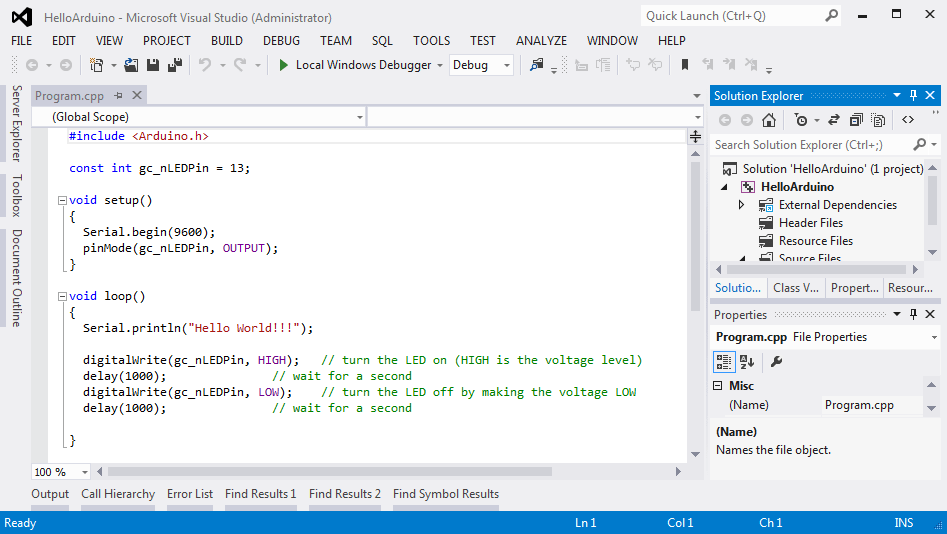Viewport: 947px width, 534px height.
Task: Open the 100 % zoom dropdown
Action: pos(85,472)
